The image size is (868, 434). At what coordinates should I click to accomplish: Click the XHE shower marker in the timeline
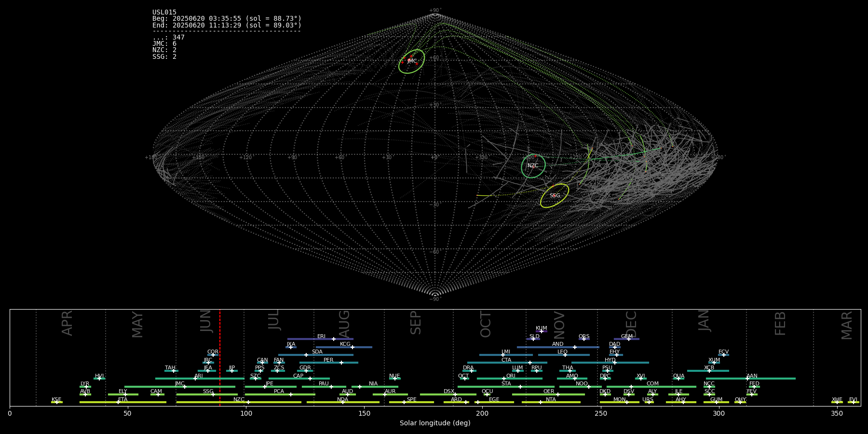837,402
